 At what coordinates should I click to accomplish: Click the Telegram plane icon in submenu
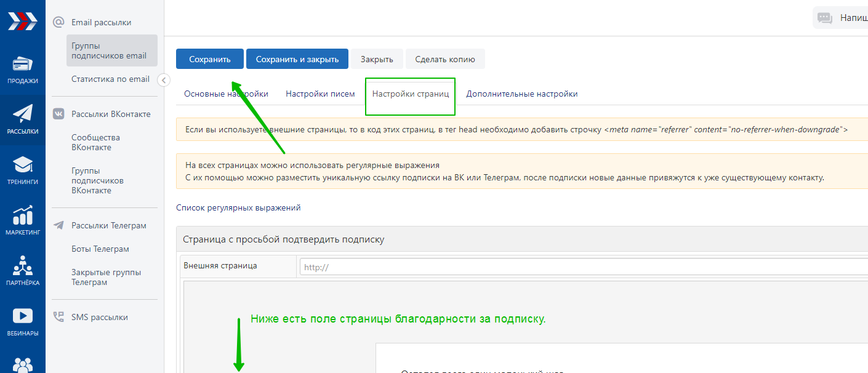pos(58,225)
